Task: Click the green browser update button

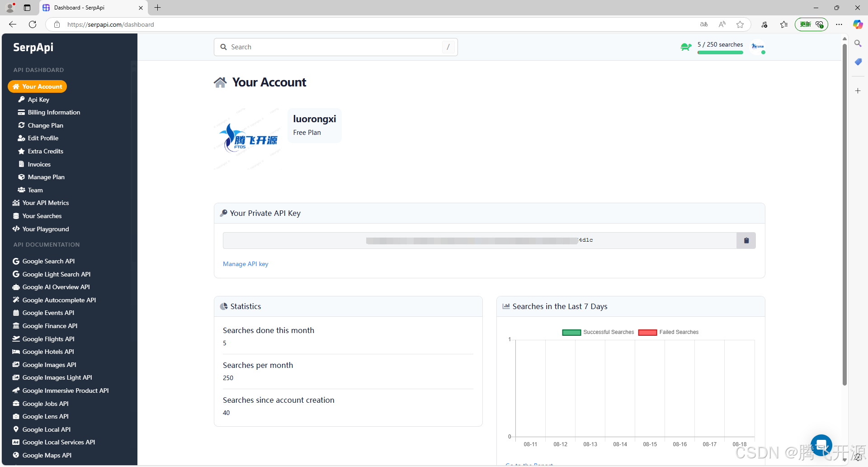Action: (x=811, y=24)
